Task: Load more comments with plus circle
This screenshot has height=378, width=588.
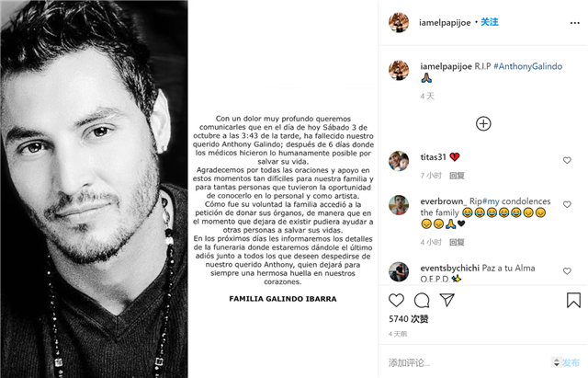Action: pos(483,123)
